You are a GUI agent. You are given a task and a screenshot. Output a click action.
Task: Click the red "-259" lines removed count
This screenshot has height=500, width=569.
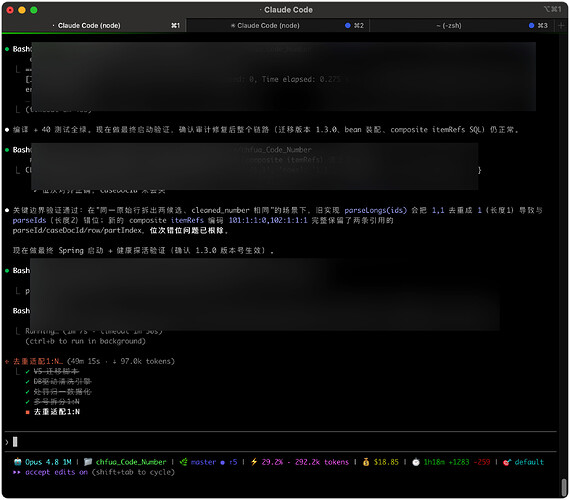point(482,462)
